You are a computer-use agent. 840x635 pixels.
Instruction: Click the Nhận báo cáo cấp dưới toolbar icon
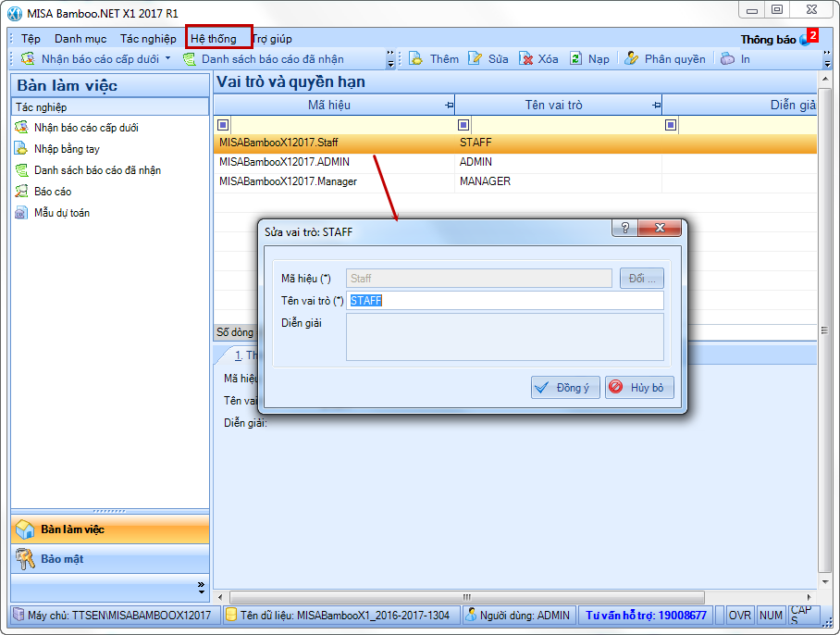28,58
